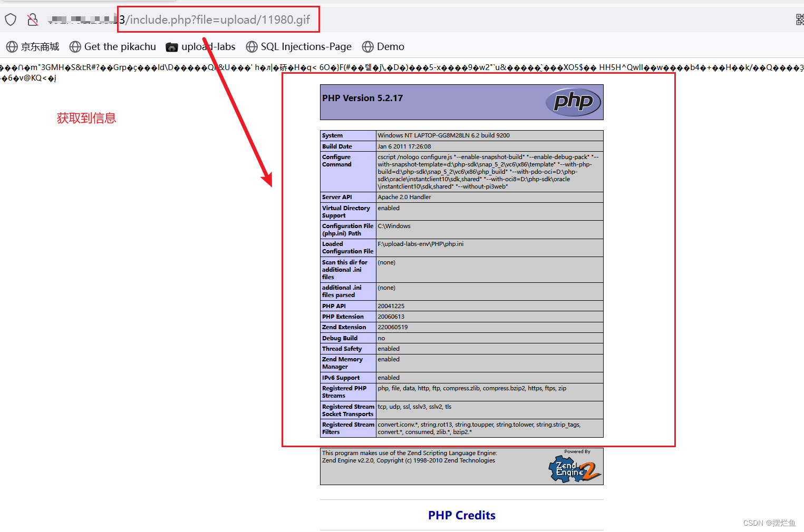Select the tcp, udp, ssl transports value
804x532 pixels.
(414, 407)
